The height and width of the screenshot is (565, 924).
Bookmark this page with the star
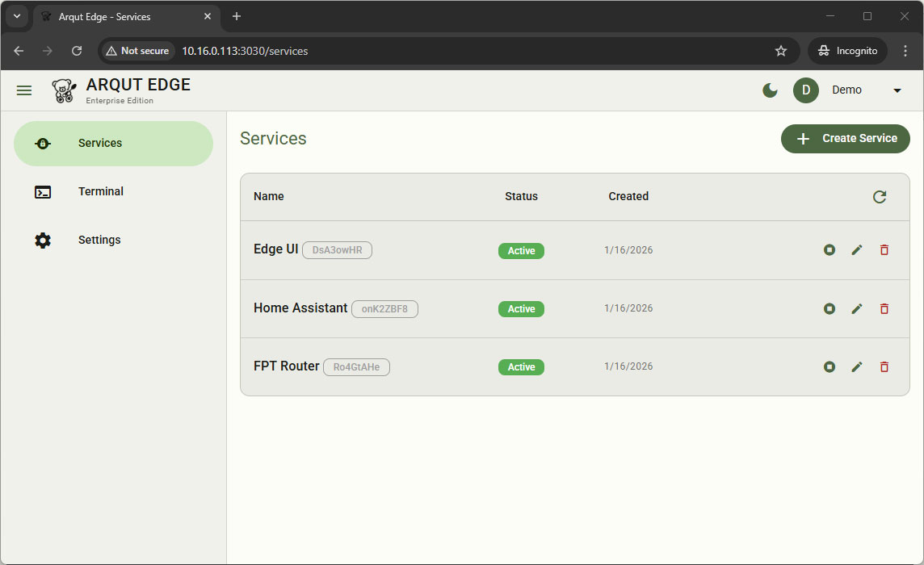click(781, 51)
